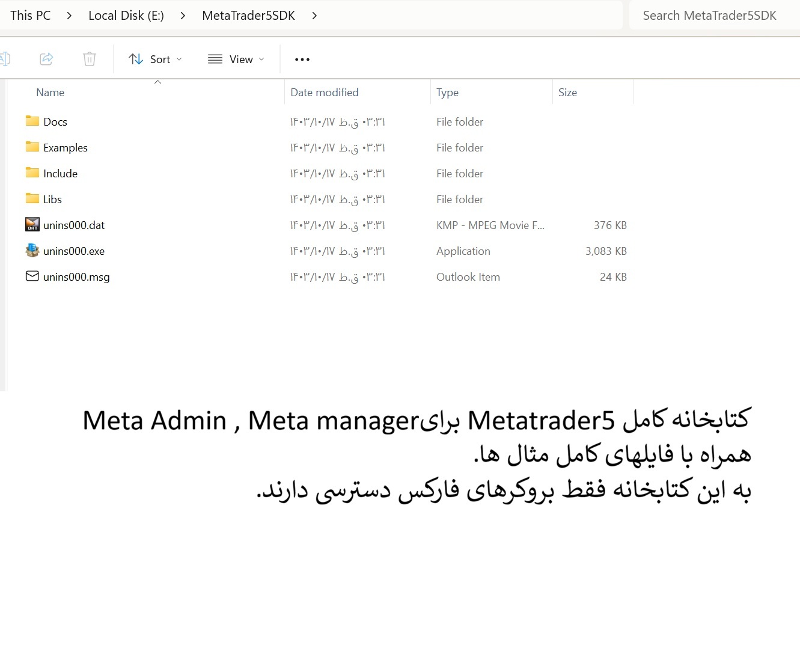Open the Sort dropdown

pyautogui.click(x=155, y=59)
